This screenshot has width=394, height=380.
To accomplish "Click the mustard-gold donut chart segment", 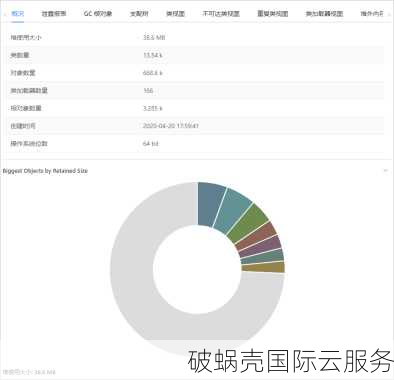I will tap(263, 267).
